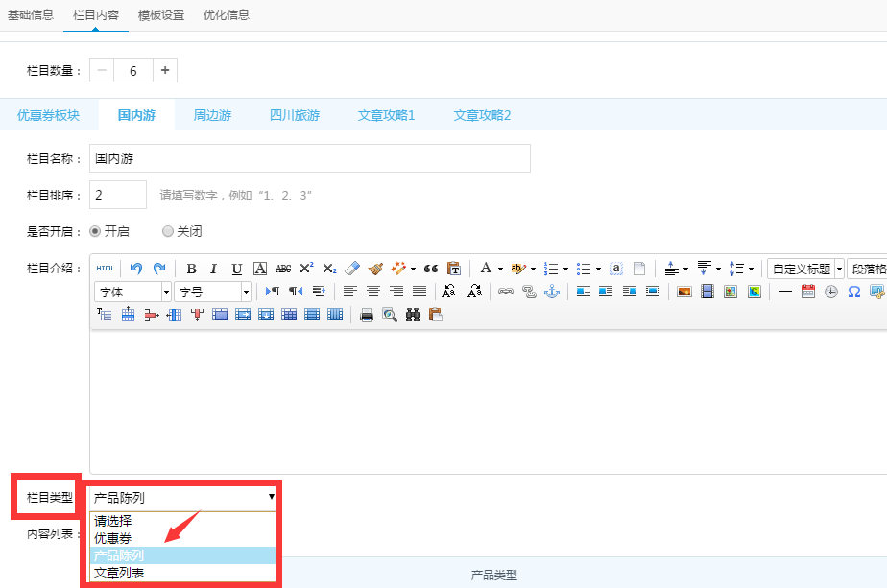Open the 字体 font family dropdown
The height and width of the screenshot is (588, 887).
point(132,292)
